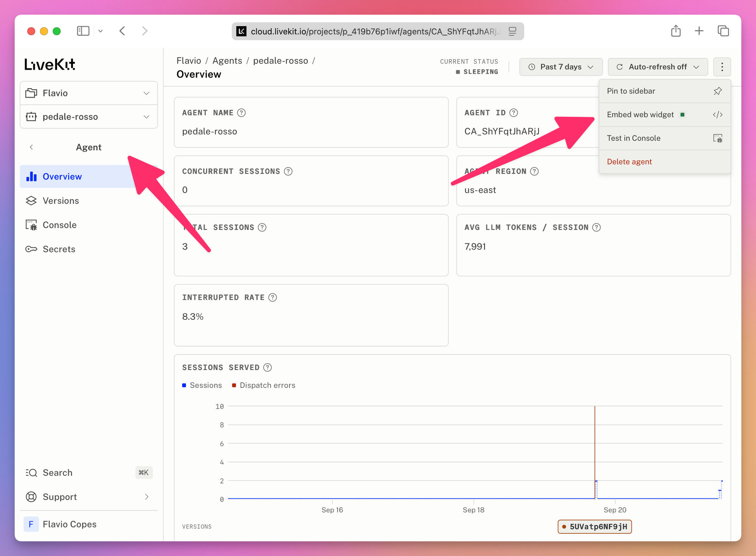
Task: Choose Embed web widget from the menu
Action: click(x=665, y=115)
